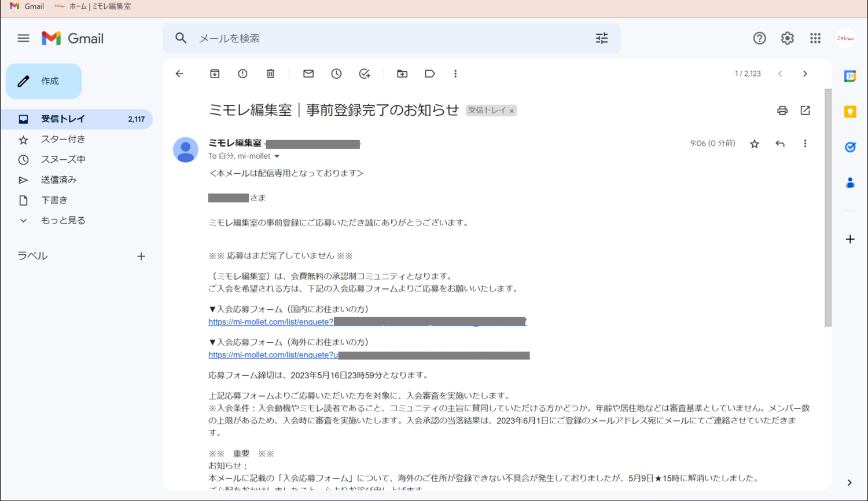Mark email as unread

pos(308,74)
